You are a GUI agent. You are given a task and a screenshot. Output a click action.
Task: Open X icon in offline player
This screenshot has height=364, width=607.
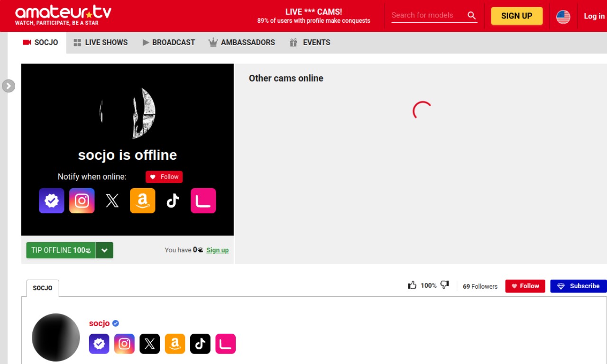(112, 200)
